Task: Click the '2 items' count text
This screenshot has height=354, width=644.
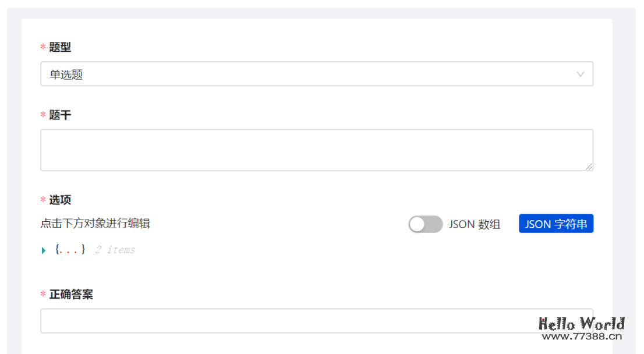Action: 115,250
